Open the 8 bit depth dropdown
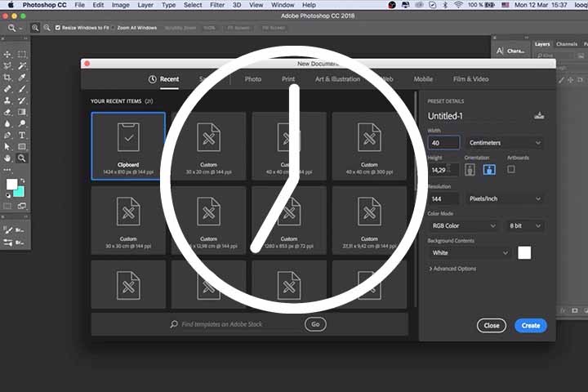Viewport: 588px width, 392px height. [x=524, y=226]
